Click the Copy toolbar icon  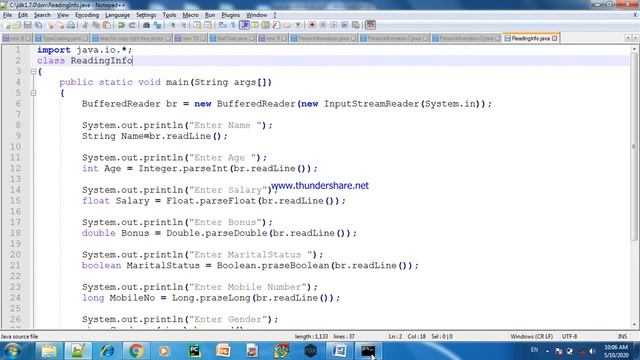(96, 25)
